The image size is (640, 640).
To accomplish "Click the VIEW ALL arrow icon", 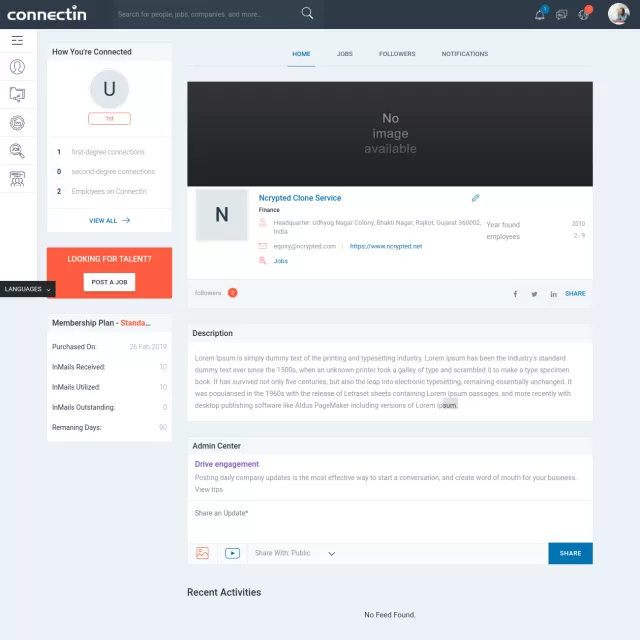I will click(126, 220).
